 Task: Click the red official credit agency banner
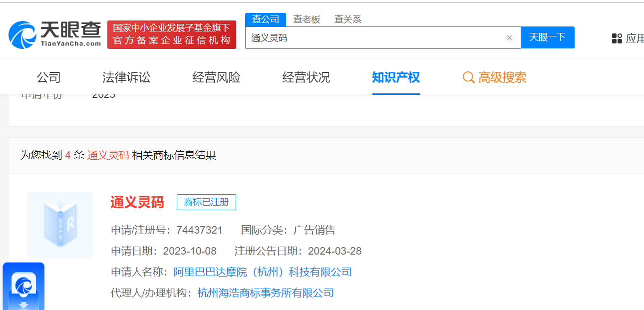[171, 34]
